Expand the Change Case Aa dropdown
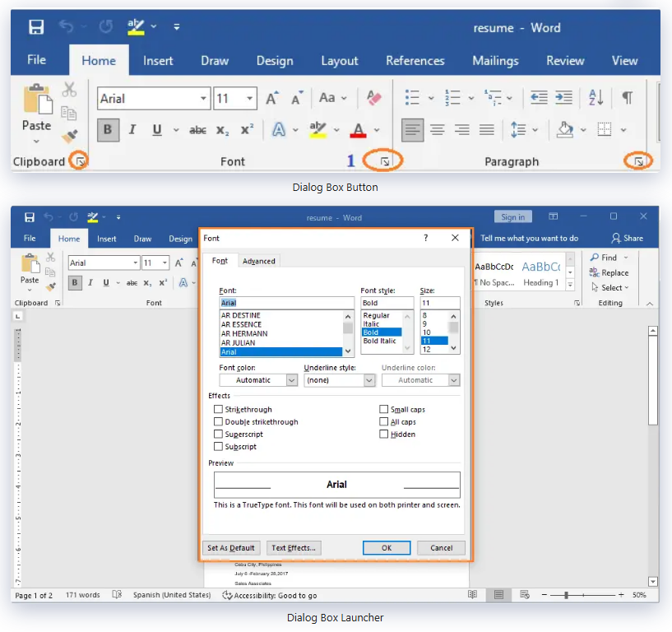The image size is (672, 632). tap(344, 98)
